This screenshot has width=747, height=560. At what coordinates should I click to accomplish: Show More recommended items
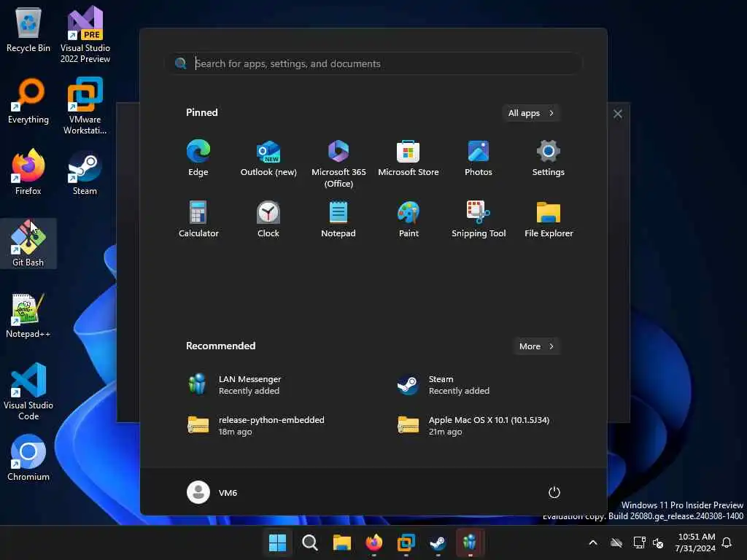coord(536,346)
